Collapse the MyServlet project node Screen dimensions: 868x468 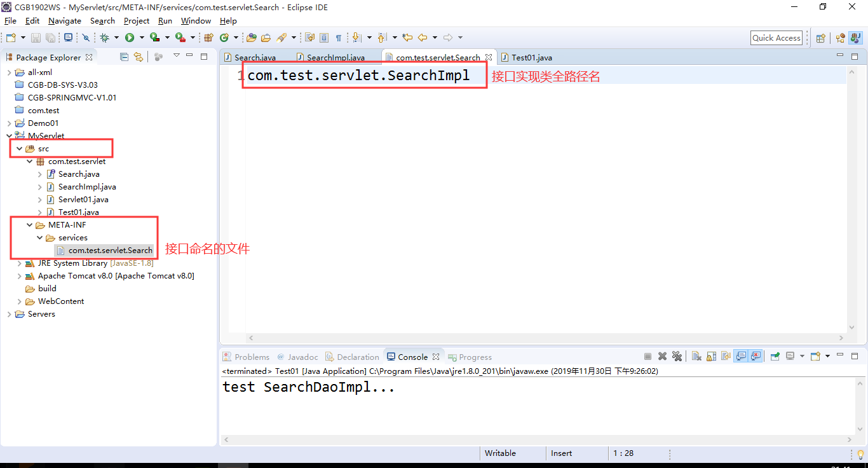tap(10, 136)
